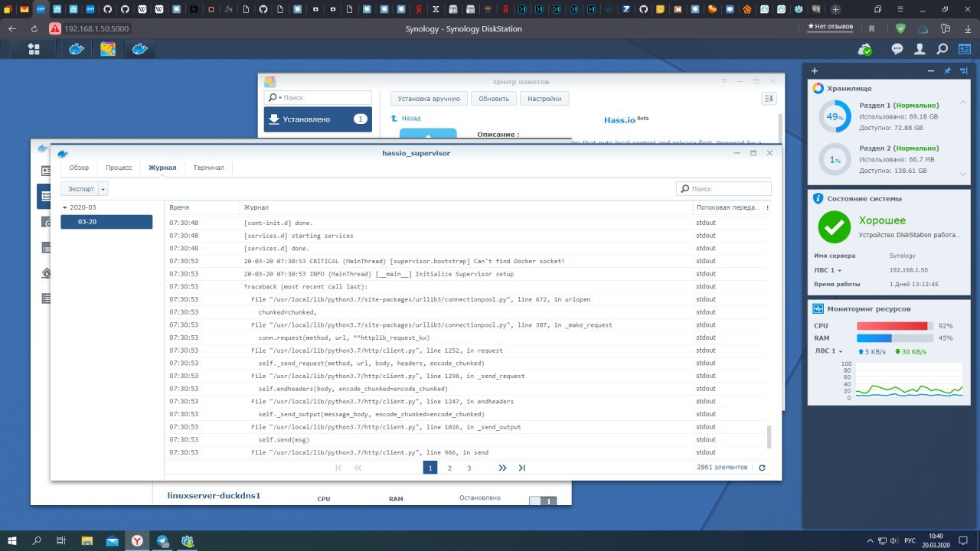Open a new browser tab with plus
Screen dimensions: 980x551
tap(835, 9)
